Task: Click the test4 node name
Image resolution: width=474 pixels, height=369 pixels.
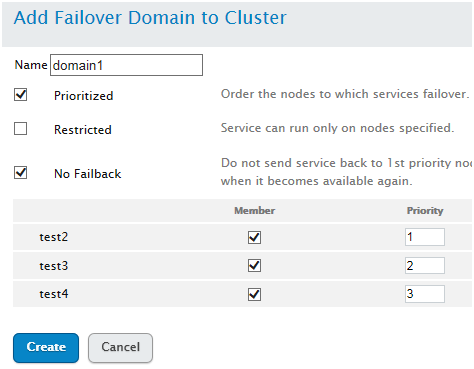Action: tap(54, 294)
